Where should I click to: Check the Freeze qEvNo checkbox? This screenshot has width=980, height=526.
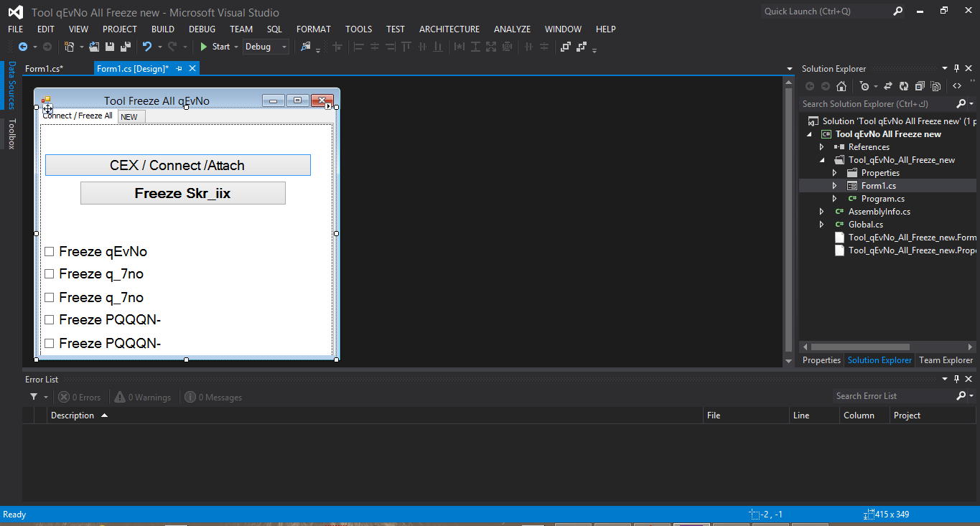pyautogui.click(x=50, y=252)
